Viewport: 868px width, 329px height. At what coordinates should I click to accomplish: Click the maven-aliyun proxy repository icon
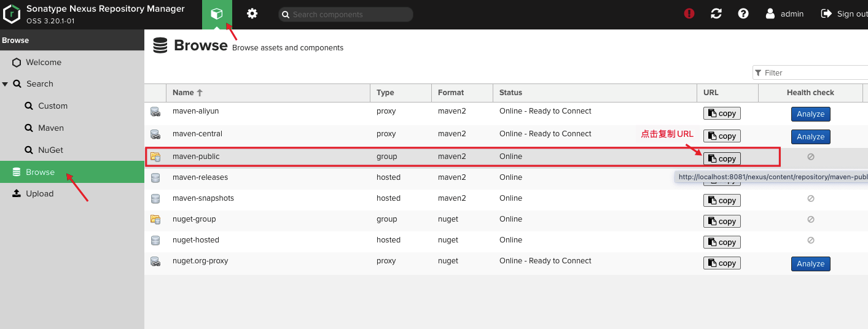(x=155, y=112)
